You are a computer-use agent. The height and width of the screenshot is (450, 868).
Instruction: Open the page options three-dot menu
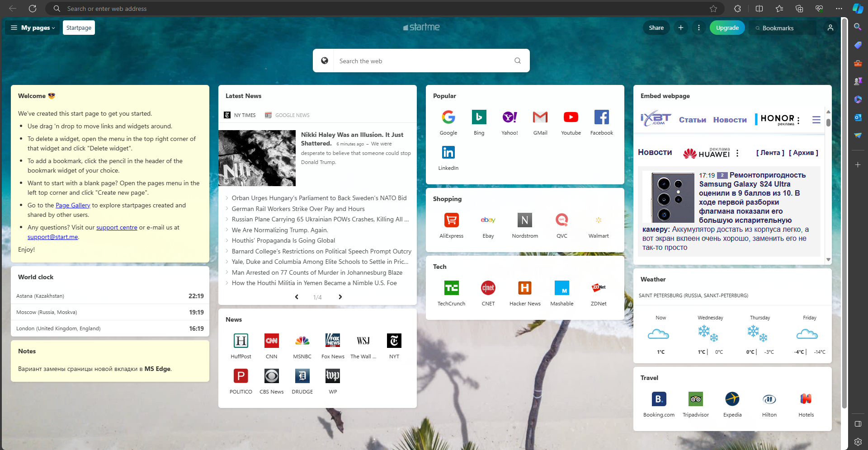click(x=699, y=28)
